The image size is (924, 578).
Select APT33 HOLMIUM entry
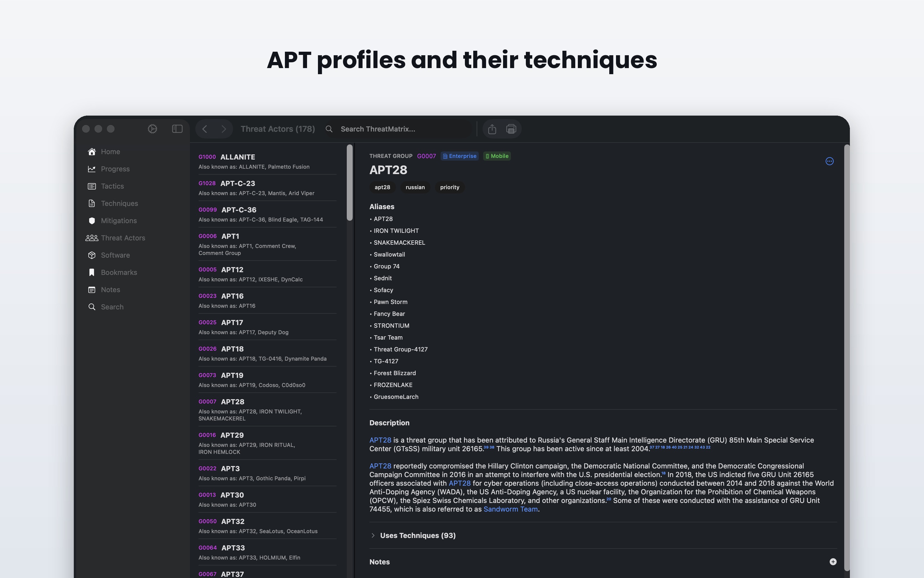coord(267,552)
